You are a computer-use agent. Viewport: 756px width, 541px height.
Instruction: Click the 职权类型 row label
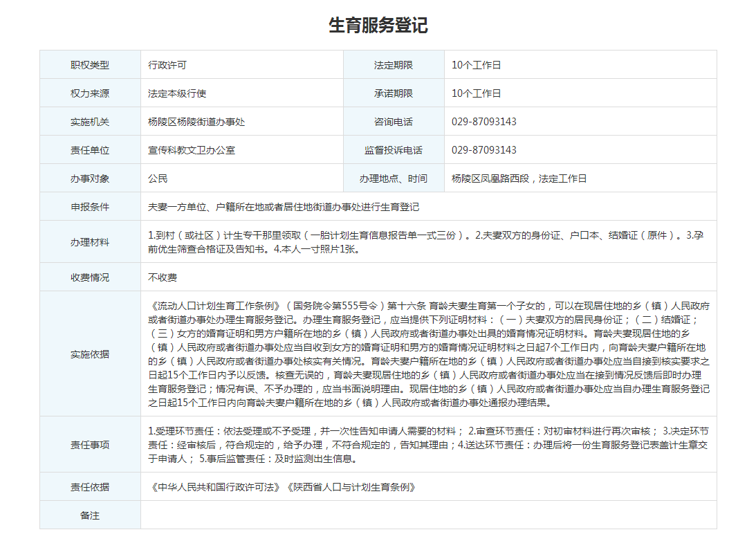[90, 65]
